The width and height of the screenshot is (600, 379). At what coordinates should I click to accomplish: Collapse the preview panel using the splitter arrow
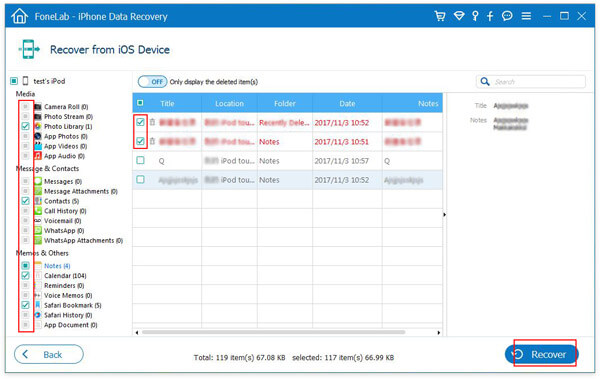click(444, 215)
